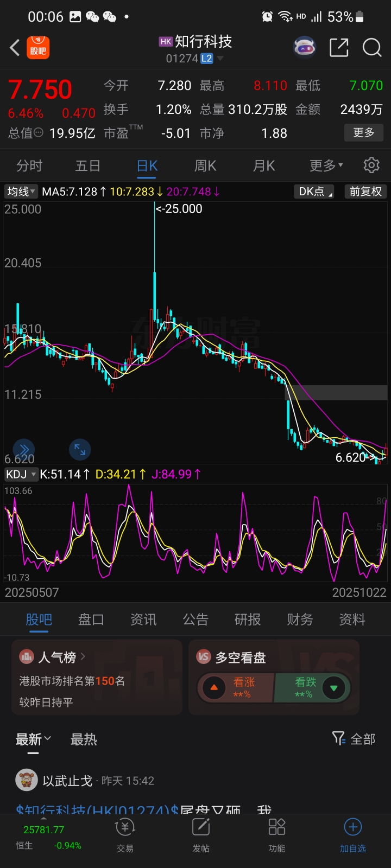Screen dimensions: 391x868
Task: Open 以武止戈 username link
Action: (67, 781)
